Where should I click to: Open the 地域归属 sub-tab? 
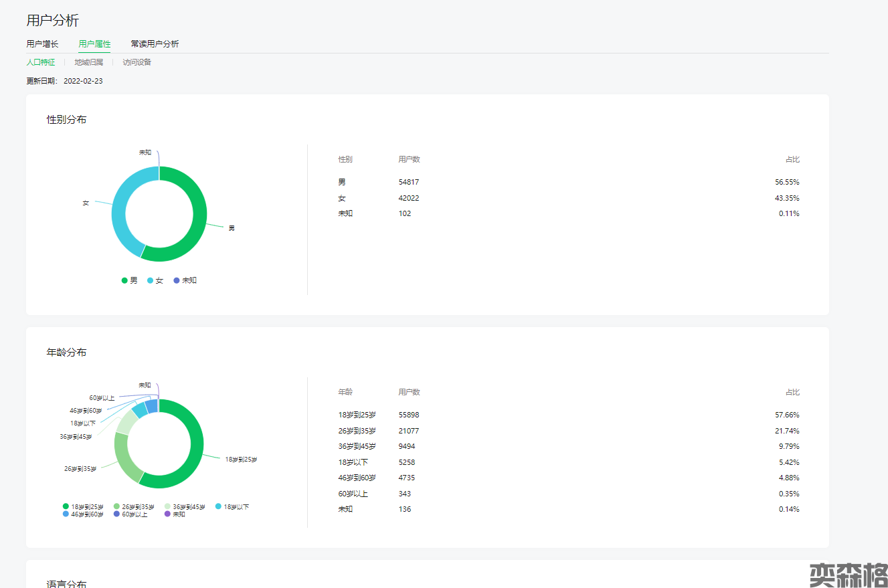pyautogui.click(x=88, y=62)
